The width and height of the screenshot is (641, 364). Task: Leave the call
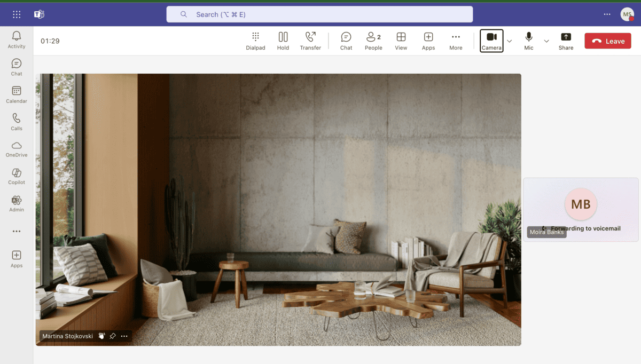[x=607, y=40]
